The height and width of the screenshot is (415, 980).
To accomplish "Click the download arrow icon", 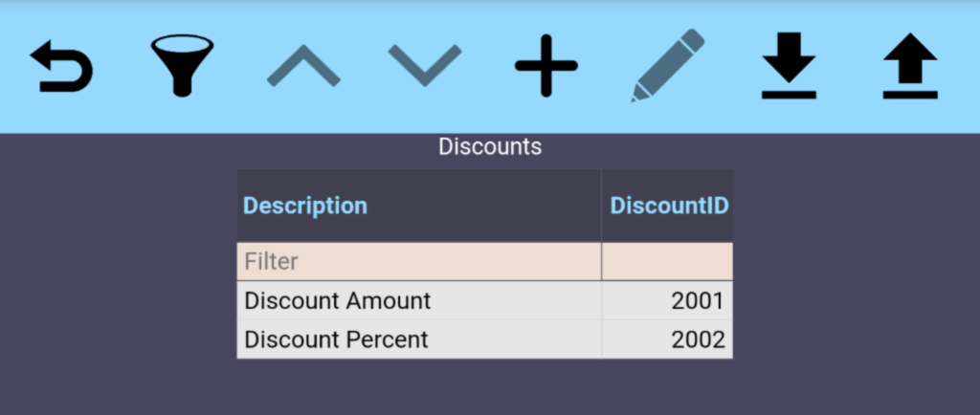I will [x=789, y=66].
